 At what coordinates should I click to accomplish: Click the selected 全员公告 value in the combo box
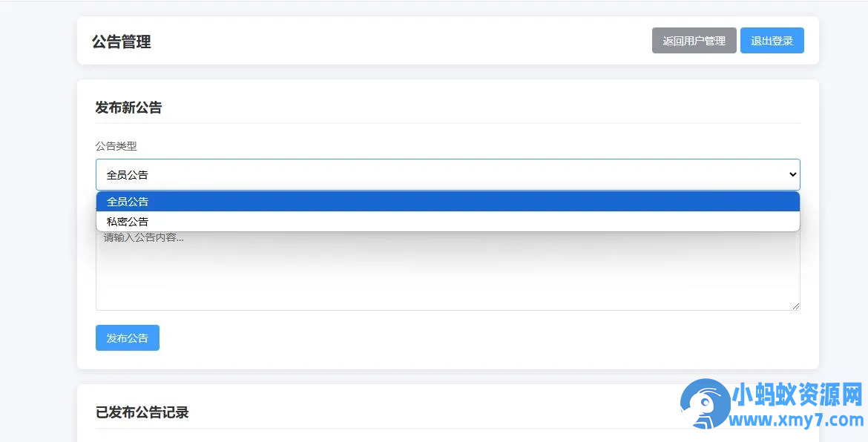pos(128,175)
